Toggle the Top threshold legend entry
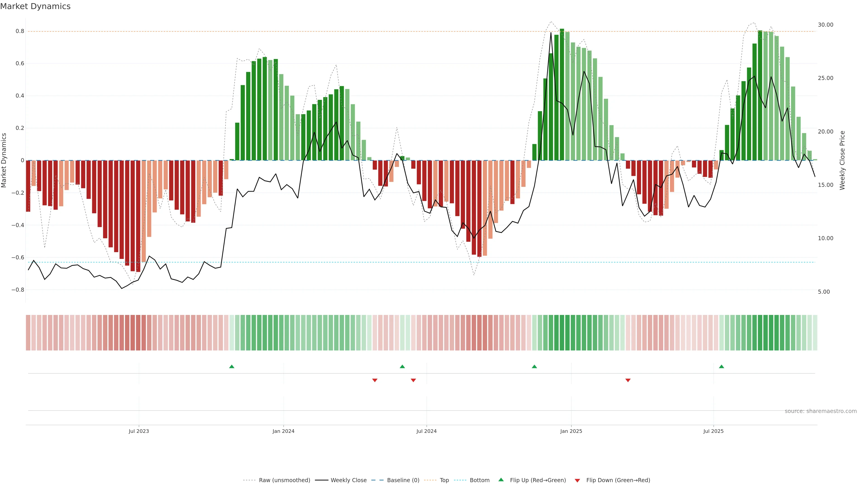The height and width of the screenshot is (488, 868). (444, 480)
